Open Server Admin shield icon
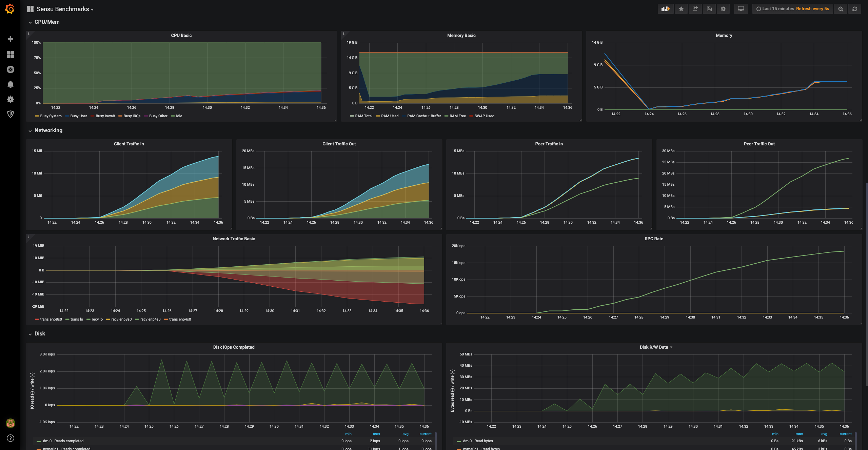This screenshot has height=450, width=868. coord(11,114)
